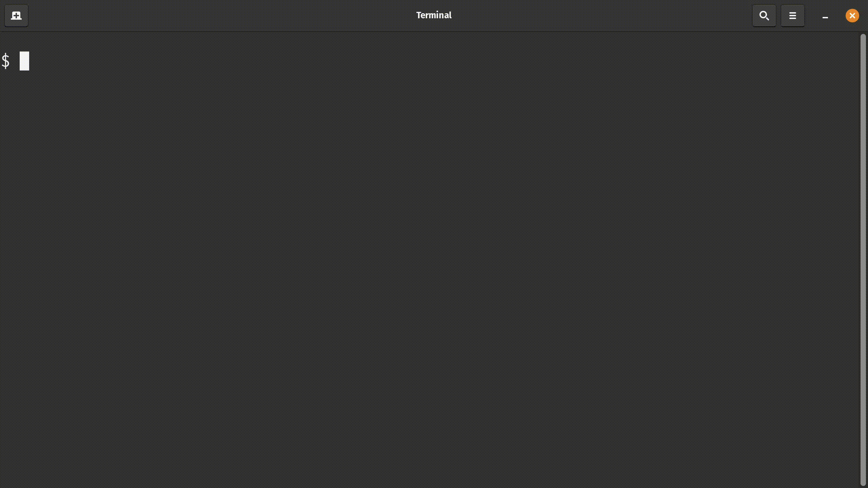868x488 pixels.
Task: Close the terminal application
Action: 852,16
